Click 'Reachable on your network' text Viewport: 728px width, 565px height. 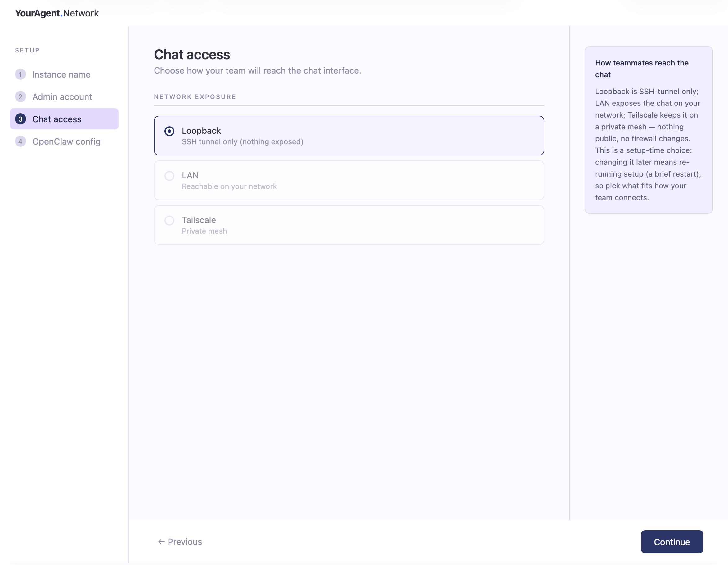pyautogui.click(x=229, y=186)
